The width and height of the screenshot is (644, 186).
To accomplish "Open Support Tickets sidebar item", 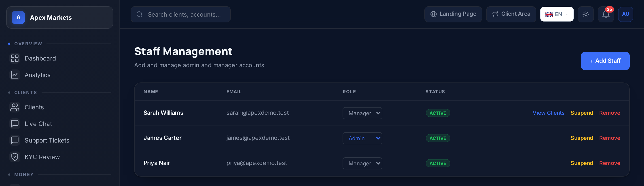I will pyautogui.click(x=59, y=140).
